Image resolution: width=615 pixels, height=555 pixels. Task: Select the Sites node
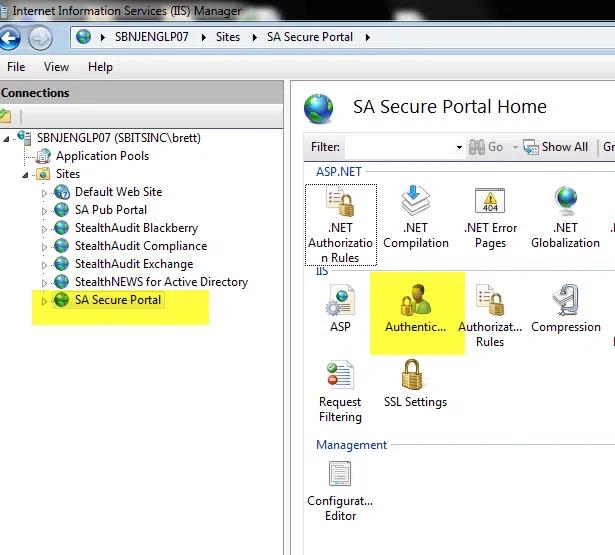68,174
